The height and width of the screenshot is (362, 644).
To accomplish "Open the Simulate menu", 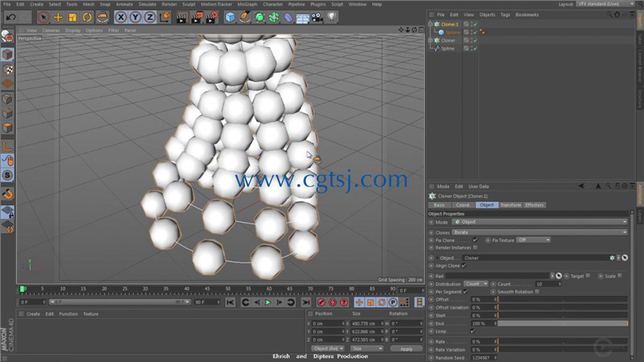I will pyautogui.click(x=147, y=4).
